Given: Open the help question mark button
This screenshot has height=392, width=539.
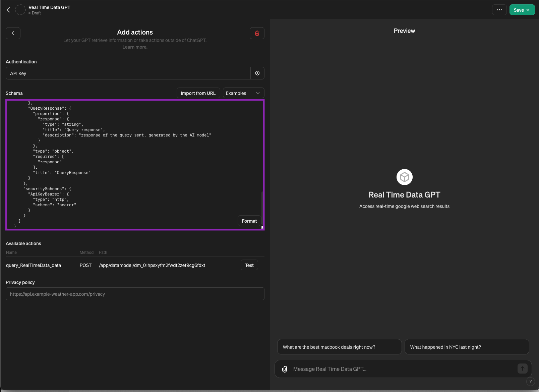Looking at the screenshot, I should click(531, 381).
